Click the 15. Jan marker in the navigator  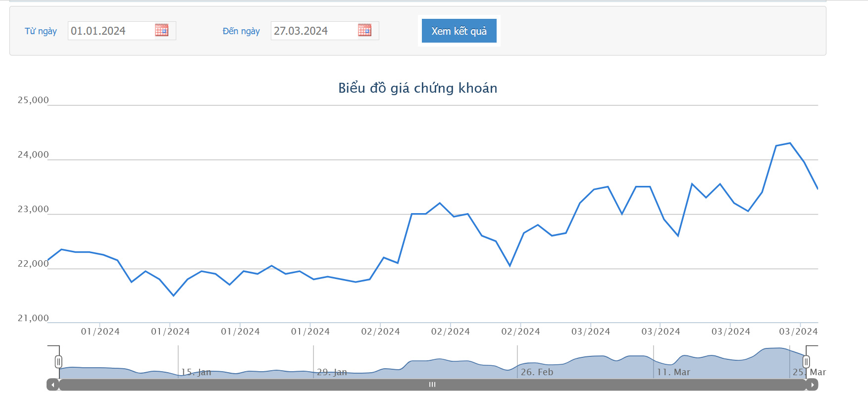[x=196, y=372]
